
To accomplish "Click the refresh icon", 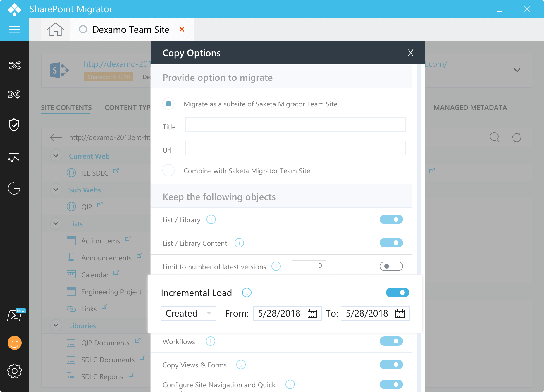I will tap(517, 137).
